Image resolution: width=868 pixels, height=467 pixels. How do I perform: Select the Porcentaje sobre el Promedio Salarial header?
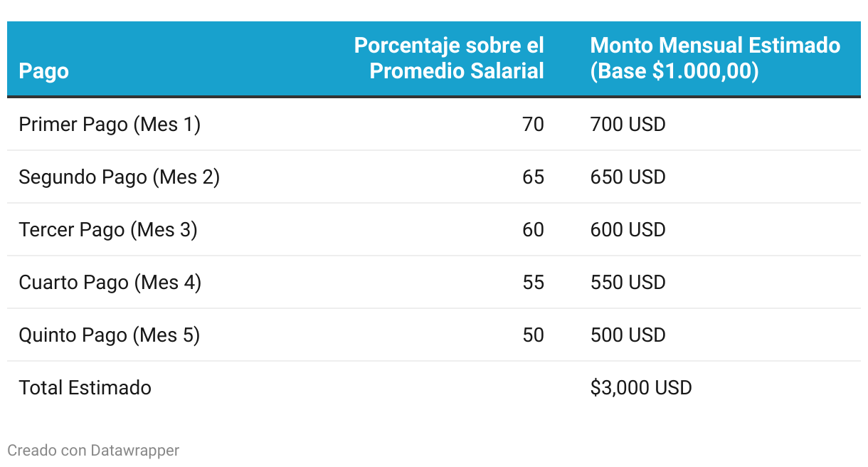[449, 58]
